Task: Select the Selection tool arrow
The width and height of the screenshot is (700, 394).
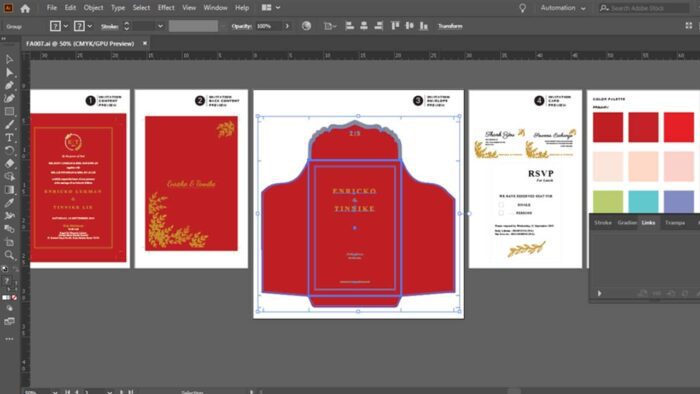Action: click(9, 59)
